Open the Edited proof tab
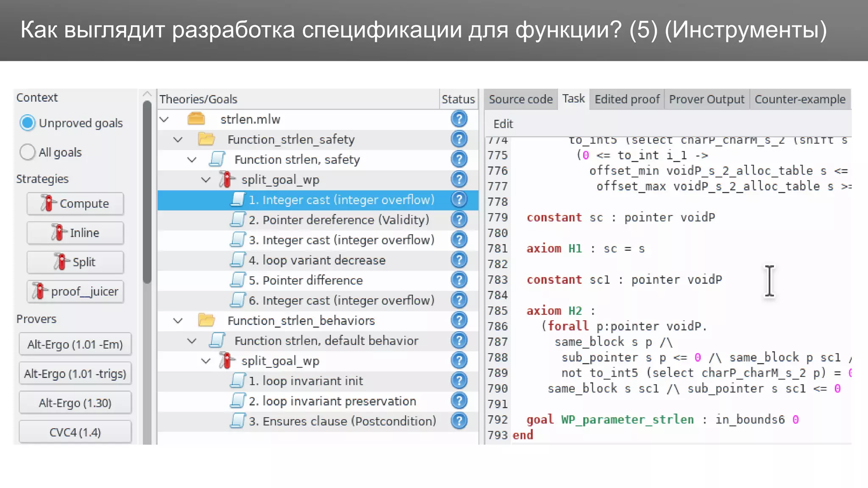 pos(627,99)
